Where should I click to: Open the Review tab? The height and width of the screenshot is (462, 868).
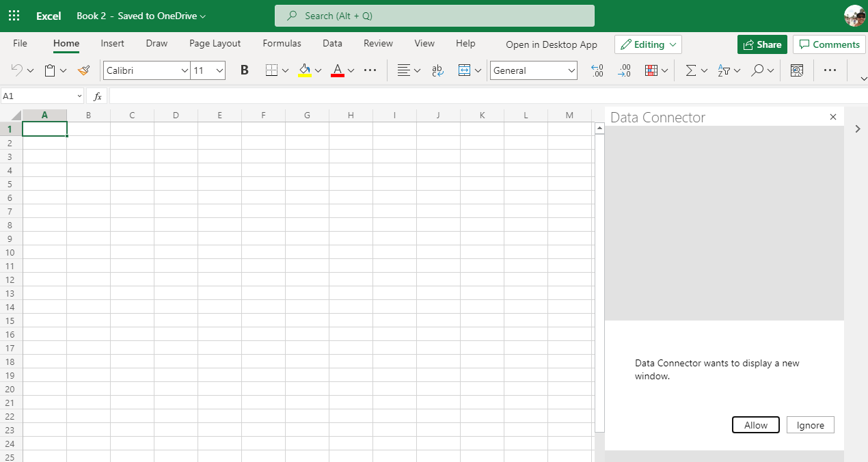[x=378, y=43]
